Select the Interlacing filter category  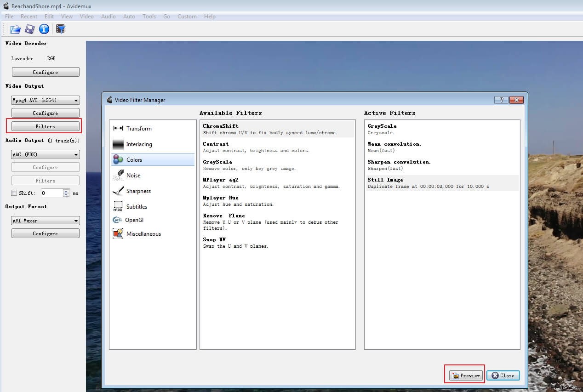(139, 144)
